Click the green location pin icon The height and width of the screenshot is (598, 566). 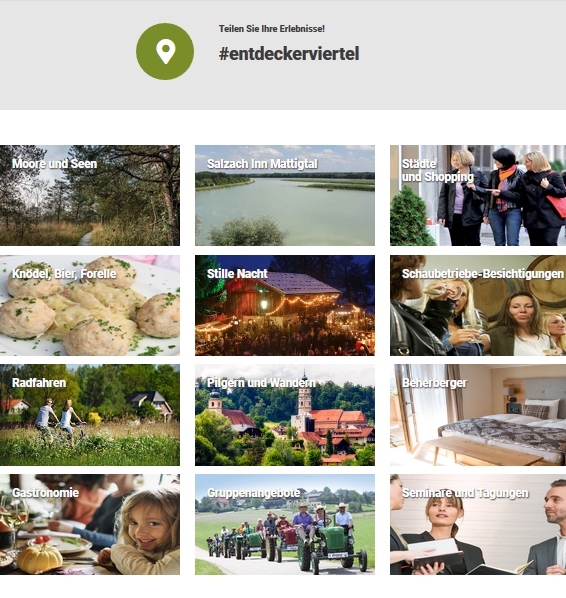pyautogui.click(x=165, y=51)
